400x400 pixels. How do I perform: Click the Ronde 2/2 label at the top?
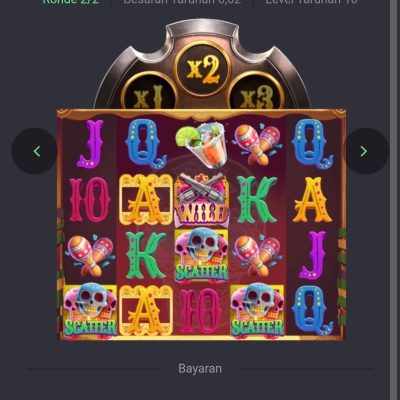(71, 2)
